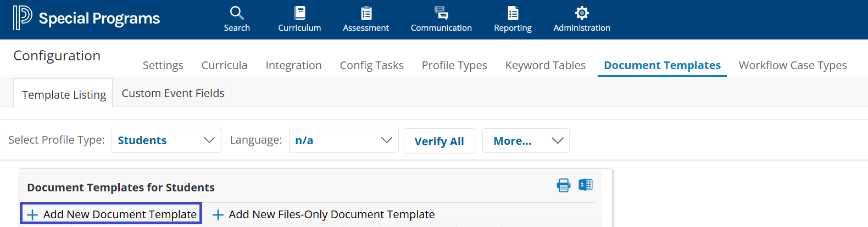Image resolution: width=868 pixels, height=227 pixels.
Task: Export the templates list to Excel
Action: pyautogui.click(x=586, y=185)
